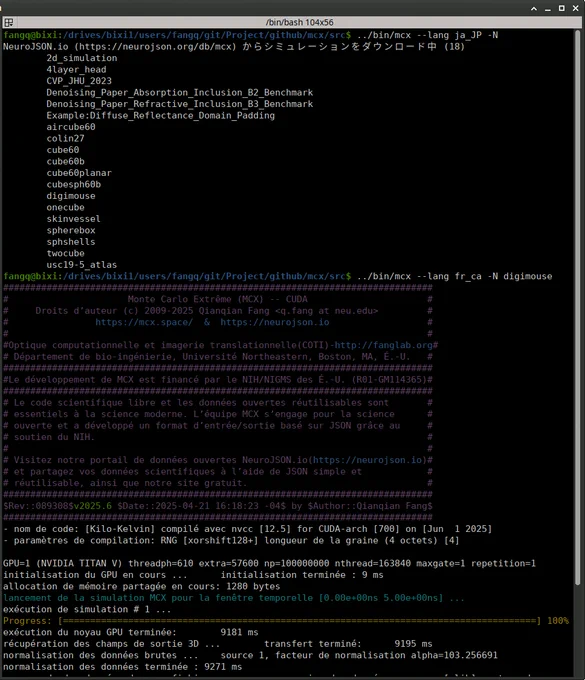
Task: Click 'Monte Carlo Extrême (MCX) -- CUDA' header
Action: [218, 299]
